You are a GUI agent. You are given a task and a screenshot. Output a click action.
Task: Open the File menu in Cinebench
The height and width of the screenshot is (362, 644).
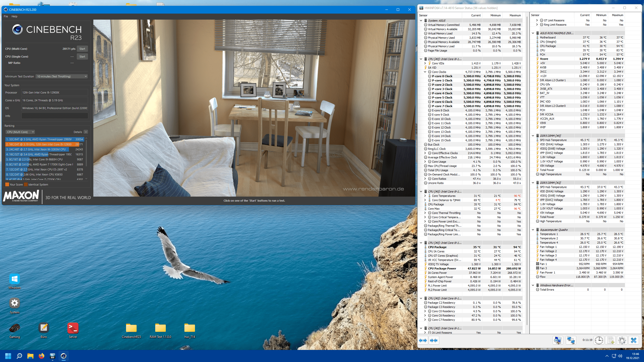point(6,16)
